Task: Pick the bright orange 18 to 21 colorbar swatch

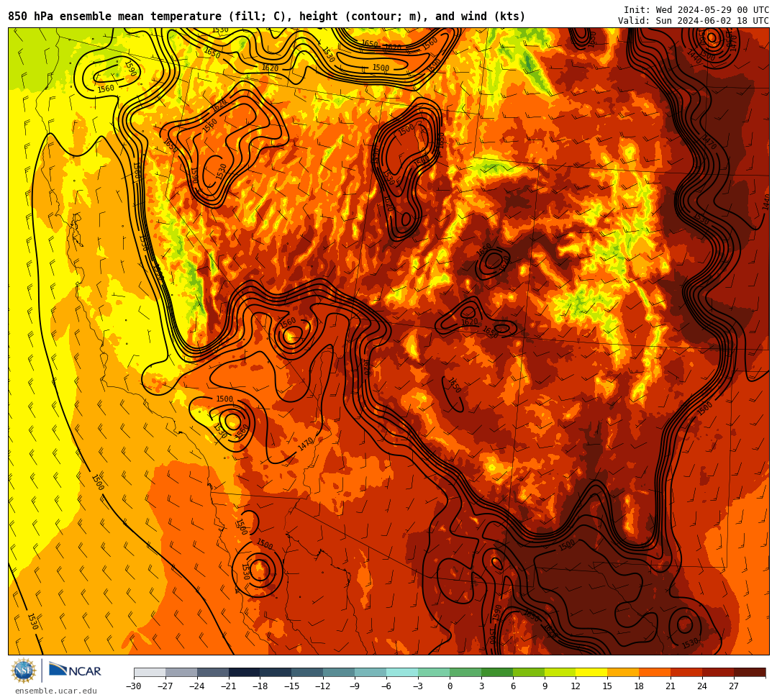Action: tap(655, 672)
